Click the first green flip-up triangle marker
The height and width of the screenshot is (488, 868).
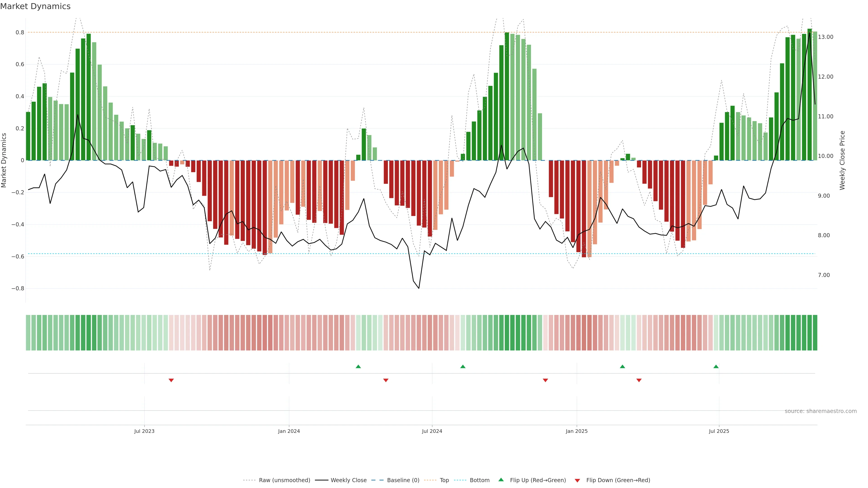[x=358, y=366]
